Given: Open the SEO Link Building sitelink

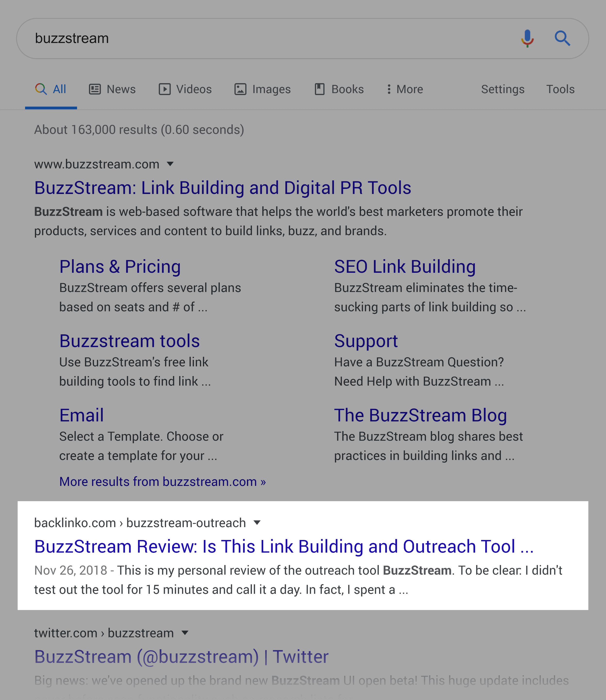Looking at the screenshot, I should [405, 267].
